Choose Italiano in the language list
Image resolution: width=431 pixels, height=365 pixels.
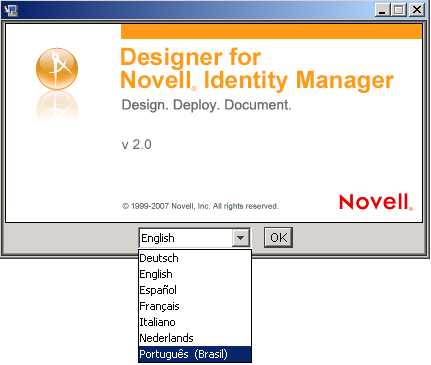[195, 322]
